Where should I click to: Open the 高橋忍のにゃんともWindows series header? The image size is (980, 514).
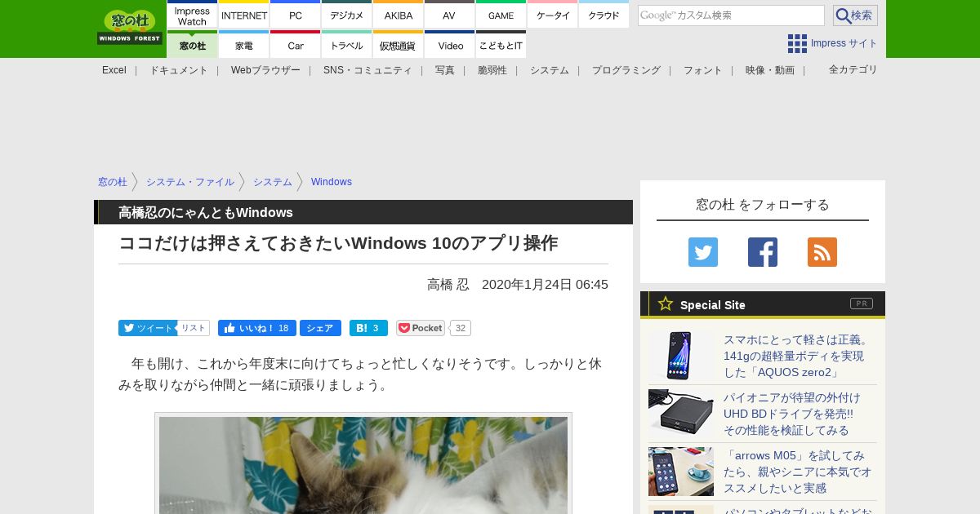206,212
